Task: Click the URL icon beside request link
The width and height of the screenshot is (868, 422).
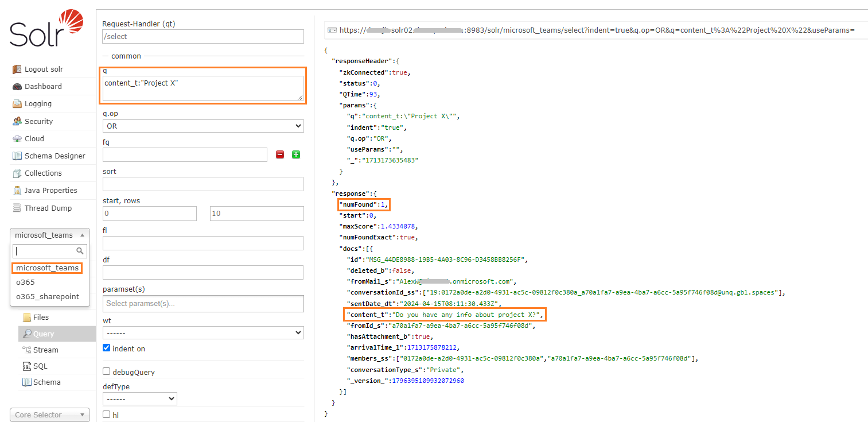Action: [332, 30]
